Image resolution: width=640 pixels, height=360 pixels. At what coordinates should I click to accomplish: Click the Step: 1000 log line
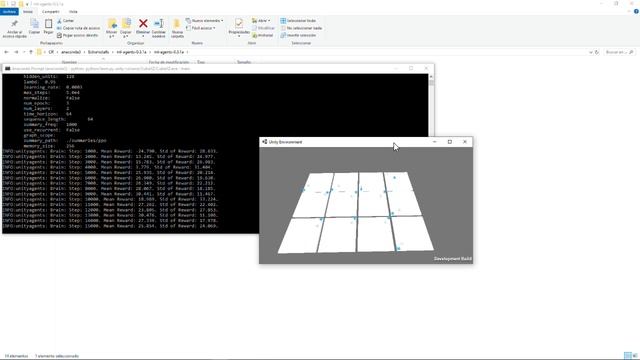coord(110,151)
